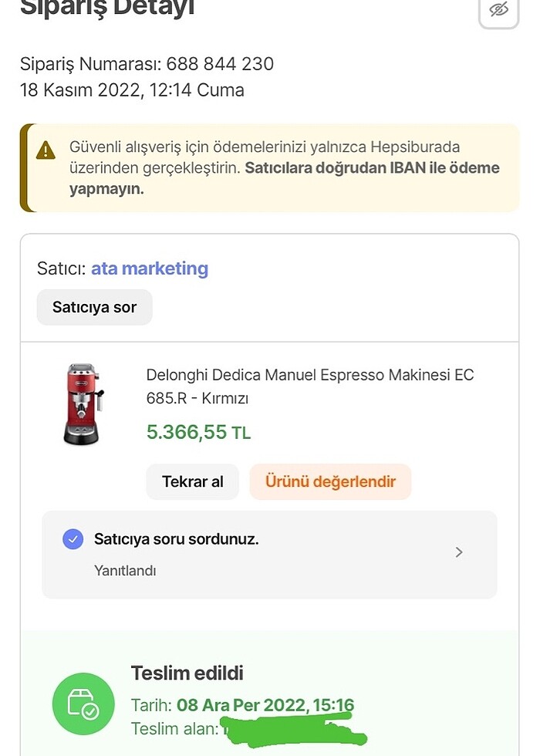Click the chevron arrow on Yanıtlandı row
This screenshot has height=756, width=540.
pos(458,552)
